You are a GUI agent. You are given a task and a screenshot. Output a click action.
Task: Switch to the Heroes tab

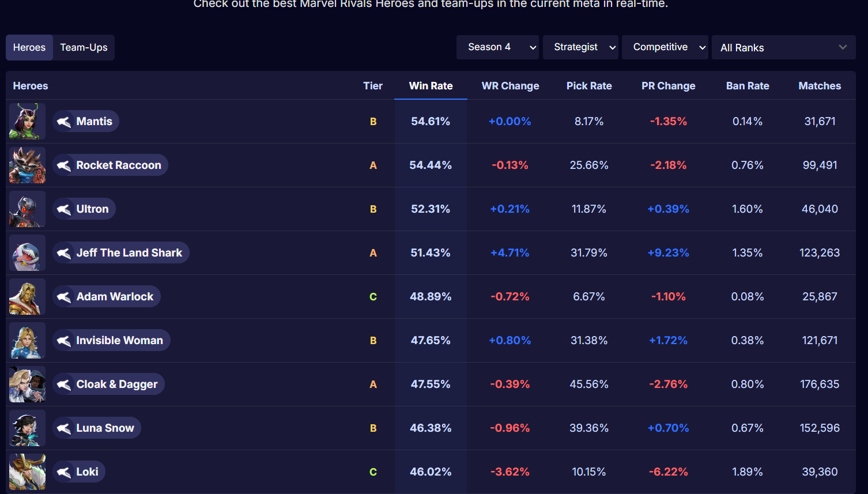tap(29, 47)
